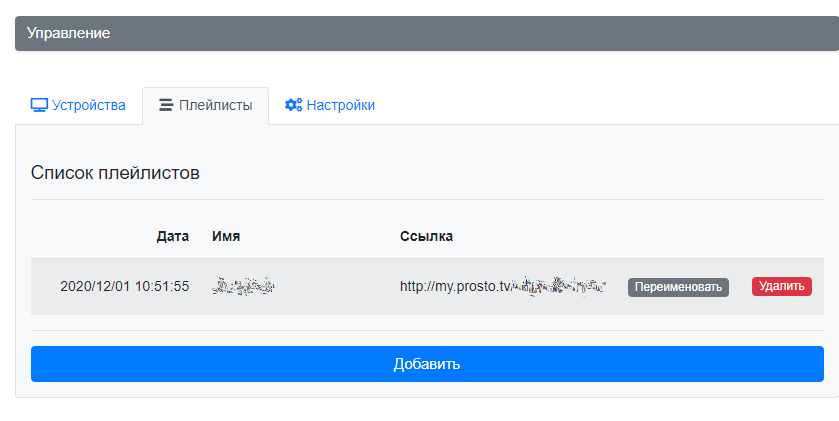
Task: Click the Дата column header
Action: click(172, 236)
